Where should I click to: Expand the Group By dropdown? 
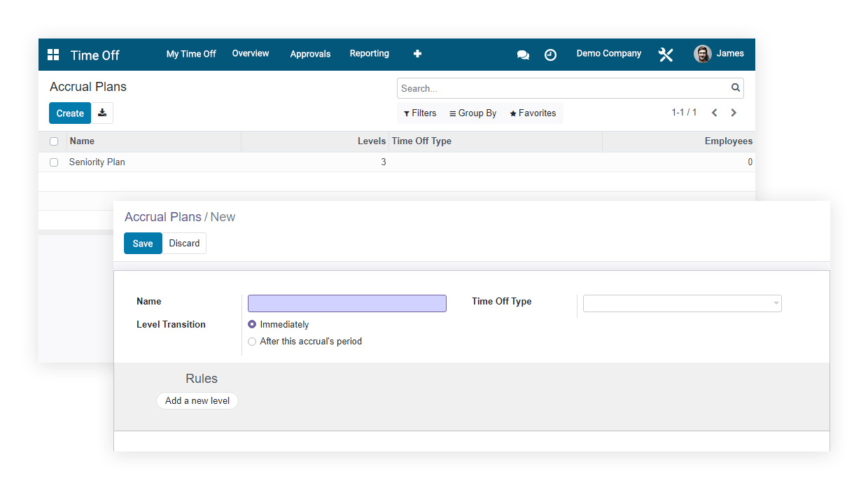473,113
